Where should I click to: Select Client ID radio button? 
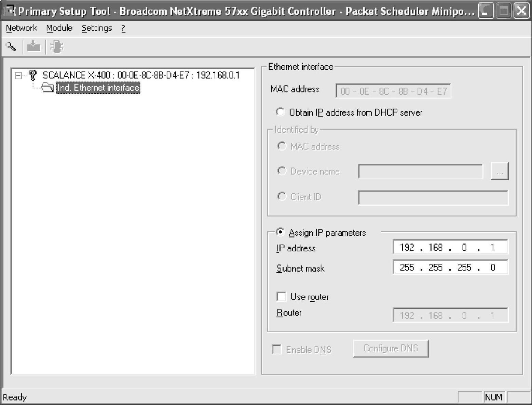pyautogui.click(x=282, y=196)
